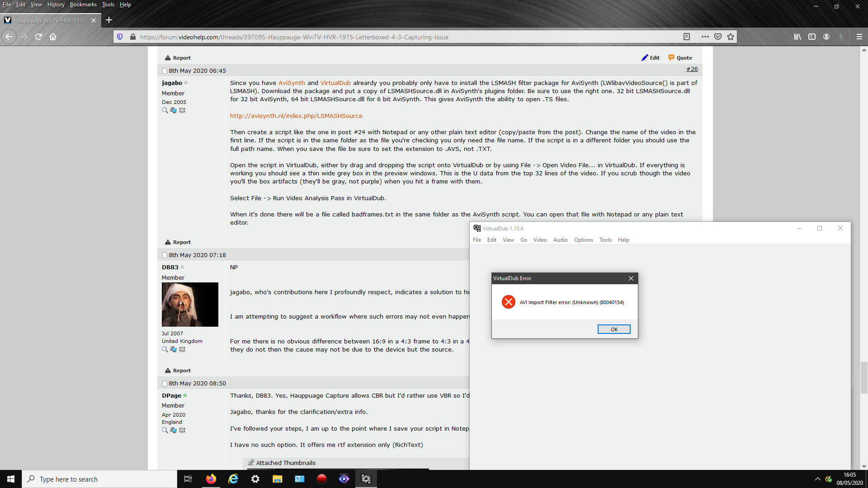
Task: Click search icon under jagabo's profile
Action: 165,110
